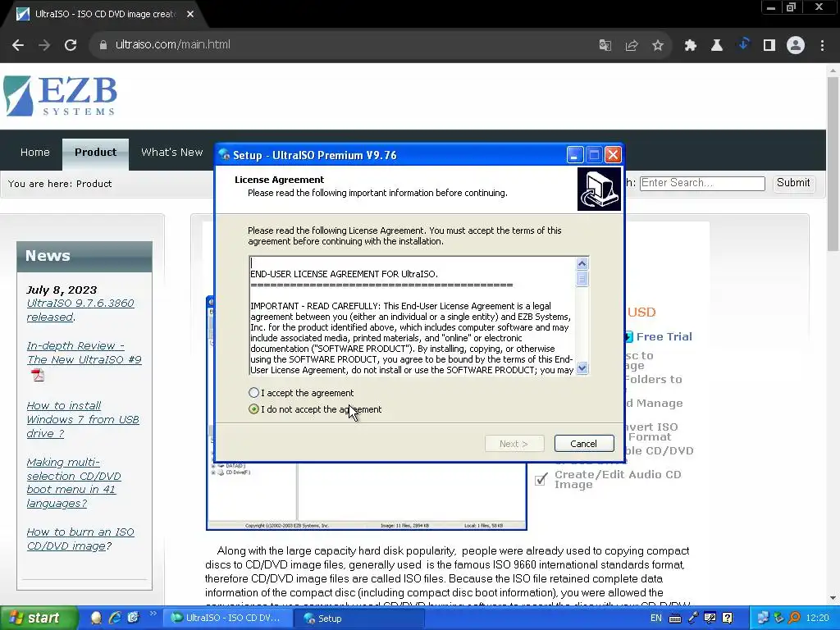Go forward in Chrome browser
840x630 pixels.
click(x=44, y=45)
